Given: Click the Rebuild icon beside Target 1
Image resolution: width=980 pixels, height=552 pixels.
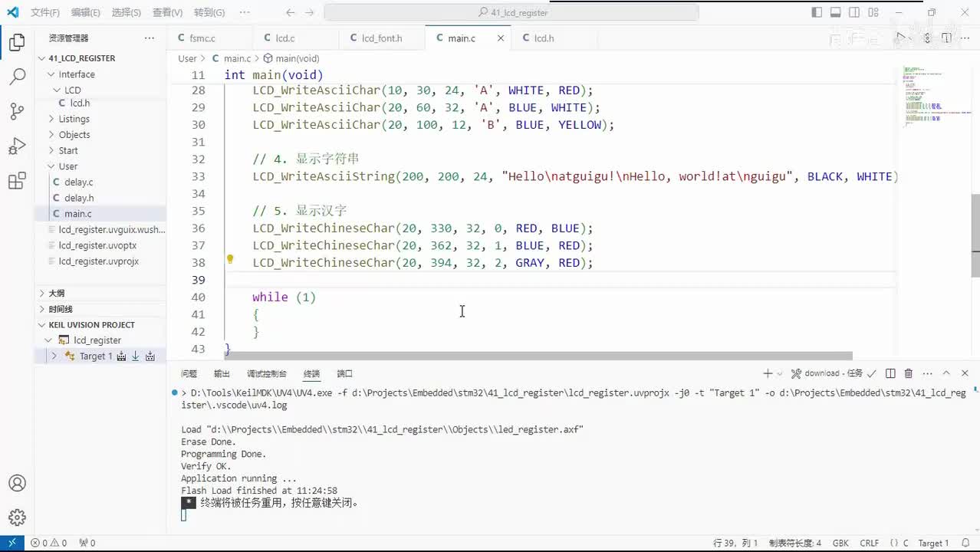Looking at the screenshot, I should pyautogui.click(x=150, y=356).
